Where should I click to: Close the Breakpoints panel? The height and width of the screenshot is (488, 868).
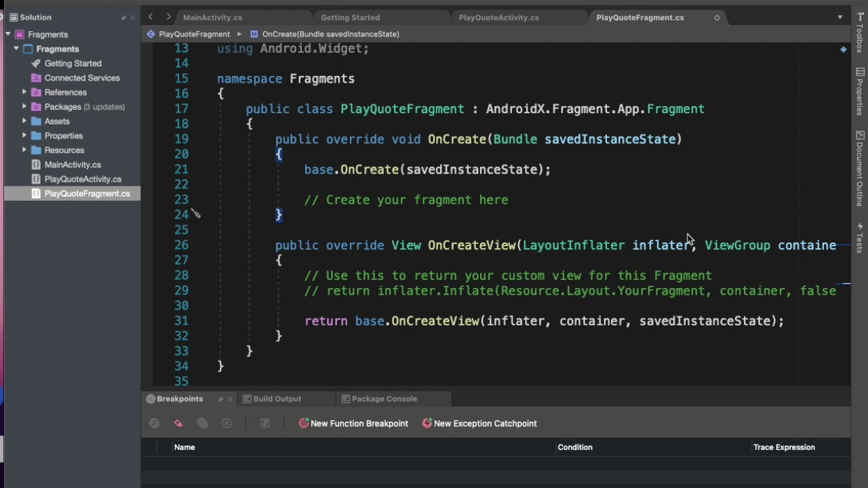(x=230, y=399)
